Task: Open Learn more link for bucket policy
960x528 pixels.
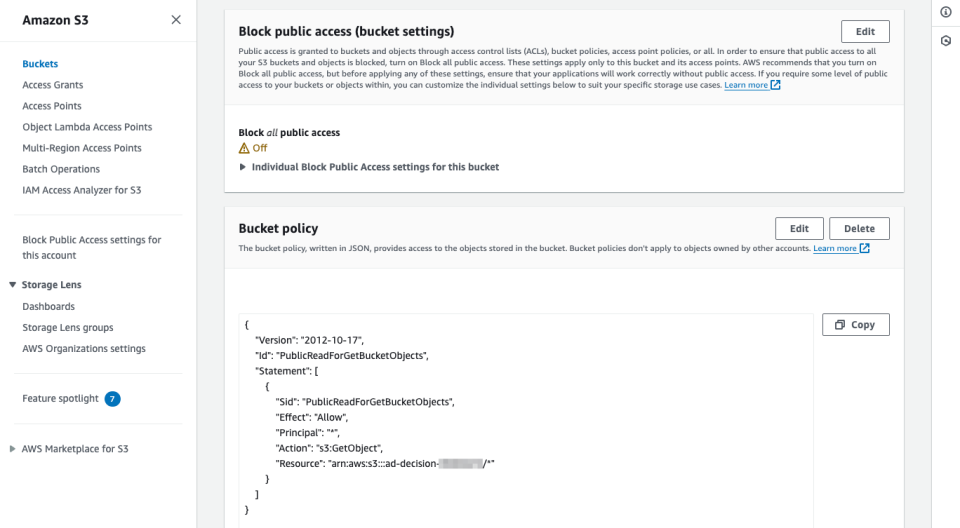Action: coord(835,248)
